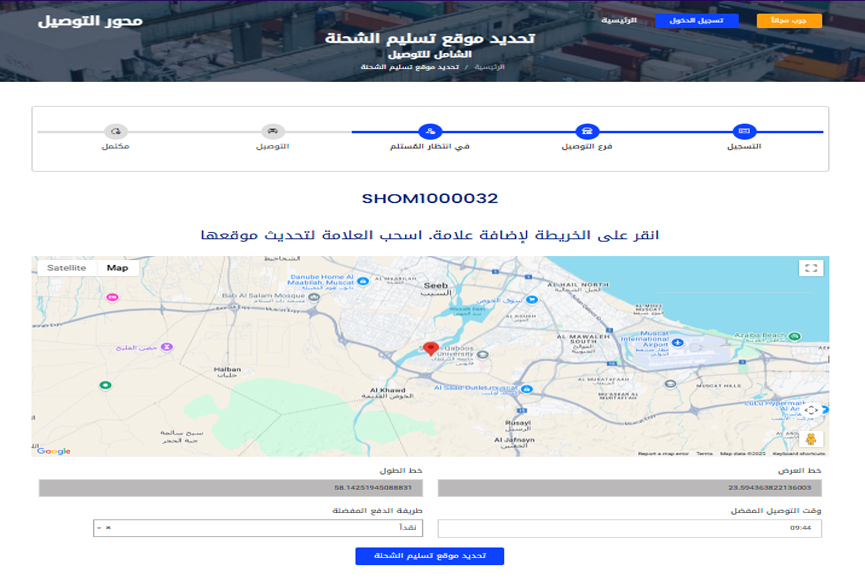
Task: Click the delivery branch step icon
Action: coord(587,131)
